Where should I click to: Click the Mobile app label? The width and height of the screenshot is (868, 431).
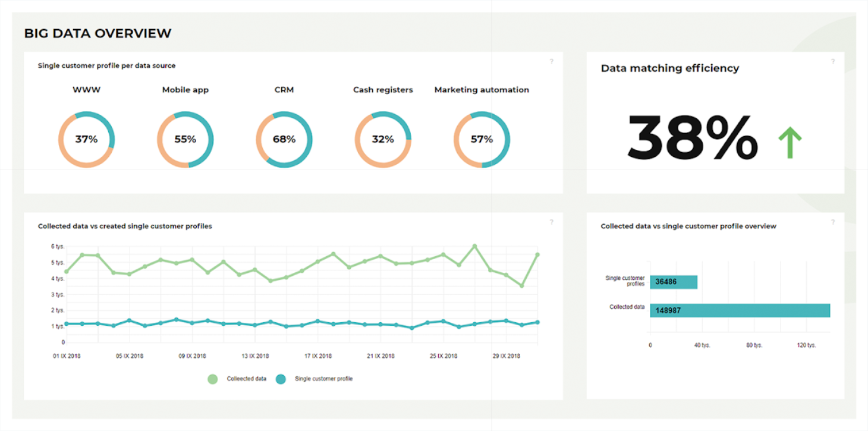(185, 90)
